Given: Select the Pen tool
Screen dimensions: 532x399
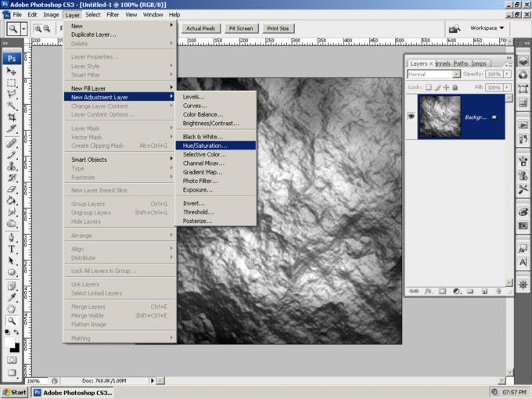Looking at the screenshot, I should click(12, 237).
